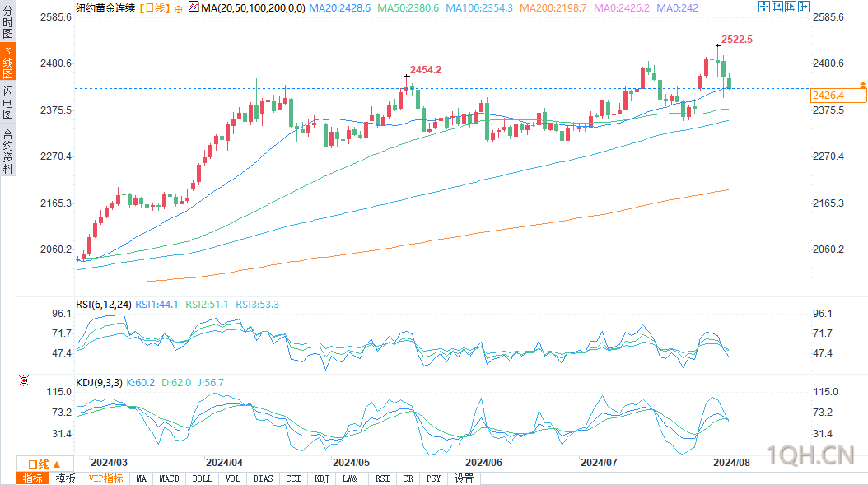
Task: Click the 2024/06 date axis label
Action: pos(483,462)
